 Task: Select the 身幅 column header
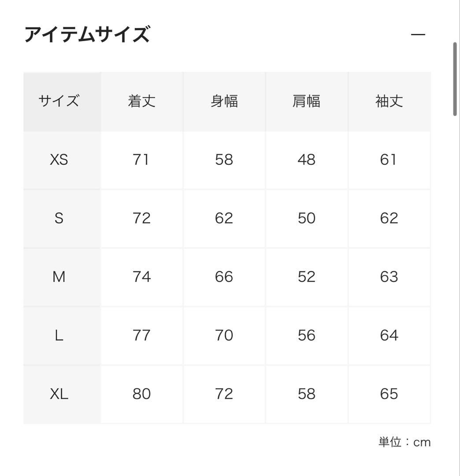(224, 102)
